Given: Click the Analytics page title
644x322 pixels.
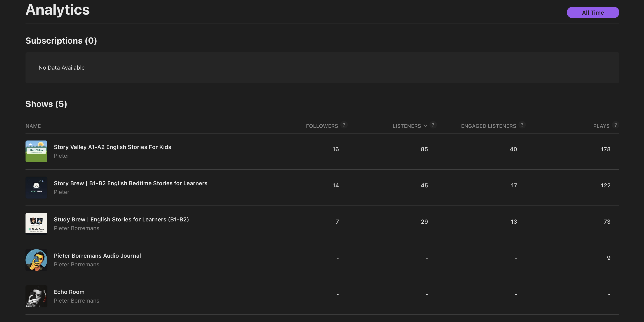Looking at the screenshot, I should click(x=58, y=10).
